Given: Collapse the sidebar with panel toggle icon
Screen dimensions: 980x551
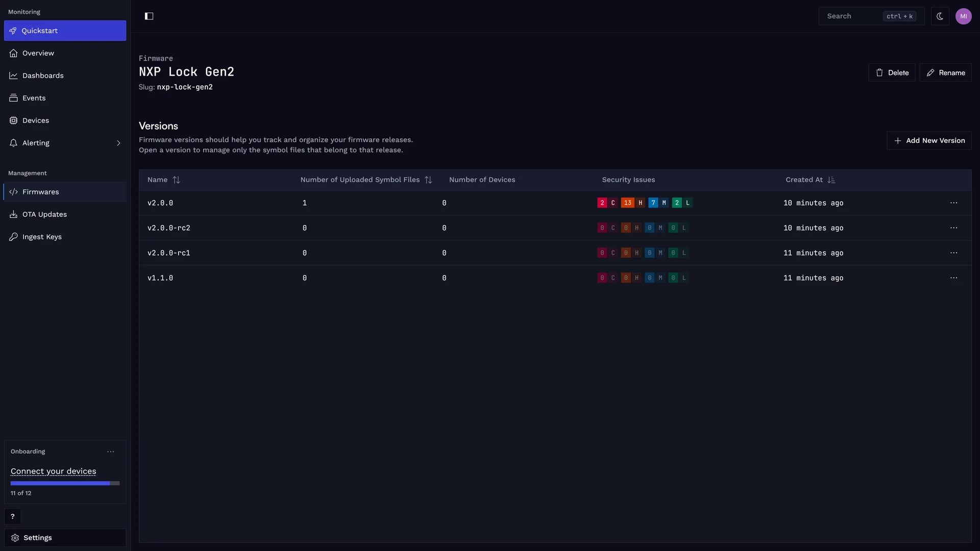Looking at the screenshot, I should (x=149, y=16).
